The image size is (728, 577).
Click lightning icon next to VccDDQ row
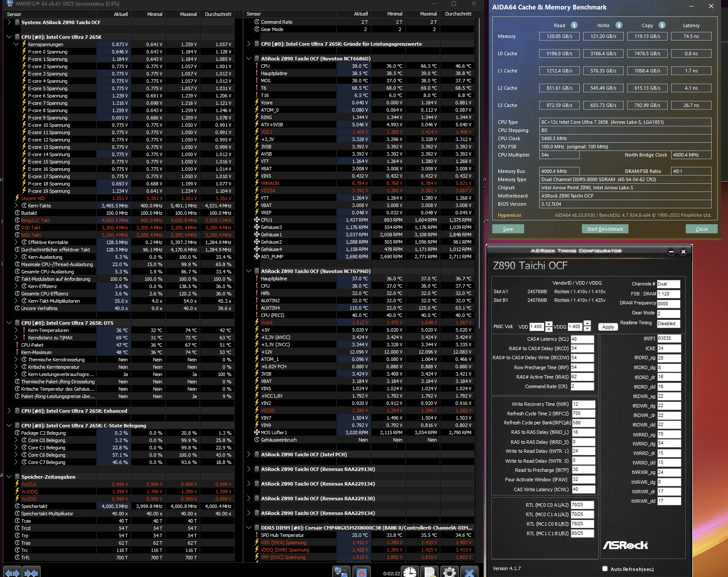(x=17, y=492)
